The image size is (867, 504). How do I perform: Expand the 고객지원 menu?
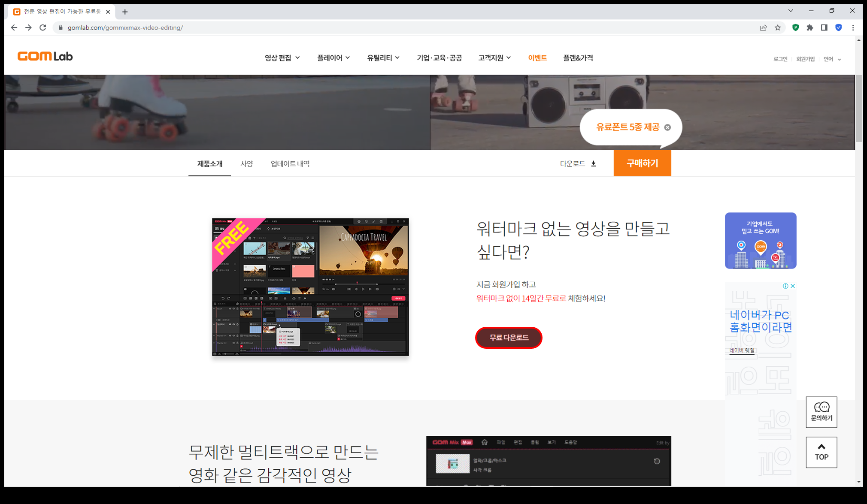(494, 58)
